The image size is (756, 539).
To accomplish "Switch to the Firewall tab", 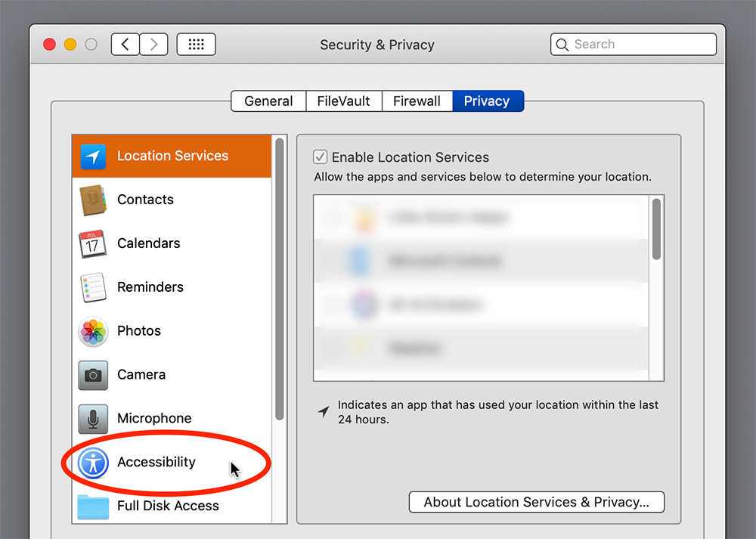I will (417, 101).
